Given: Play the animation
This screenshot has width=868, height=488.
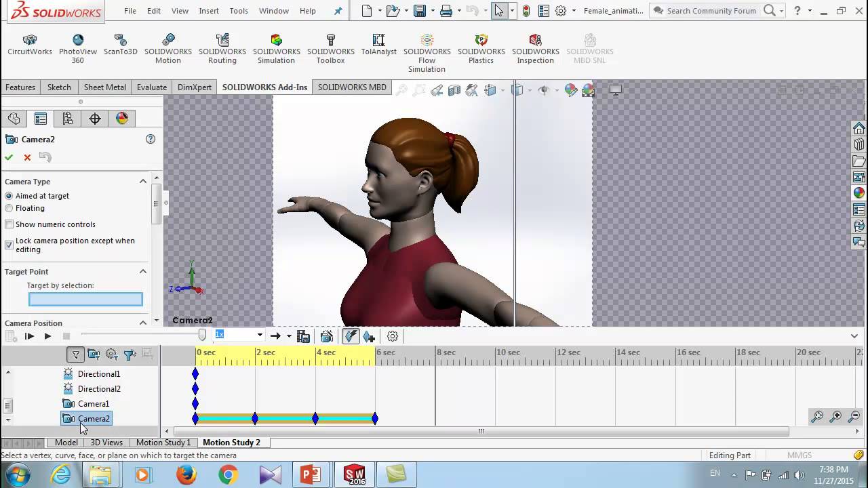Looking at the screenshot, I should [47, 336].
